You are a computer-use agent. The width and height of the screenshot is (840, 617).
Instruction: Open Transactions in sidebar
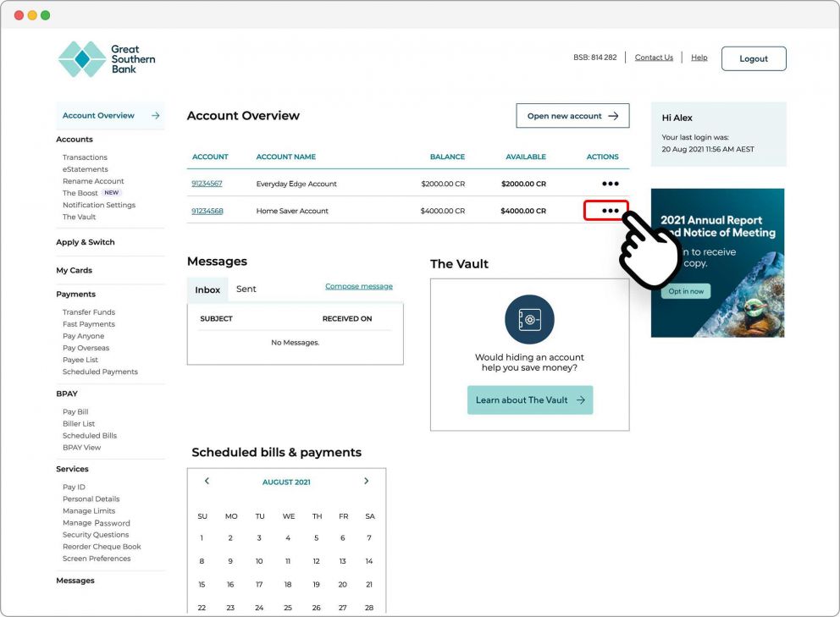click(x=85, y=157)
